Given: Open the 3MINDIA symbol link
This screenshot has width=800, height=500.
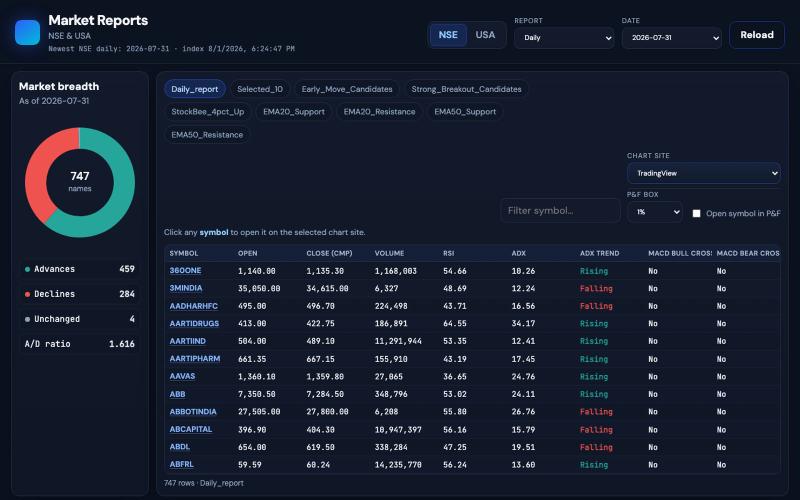Looking at the screenshot, I should tap(186, 288).
